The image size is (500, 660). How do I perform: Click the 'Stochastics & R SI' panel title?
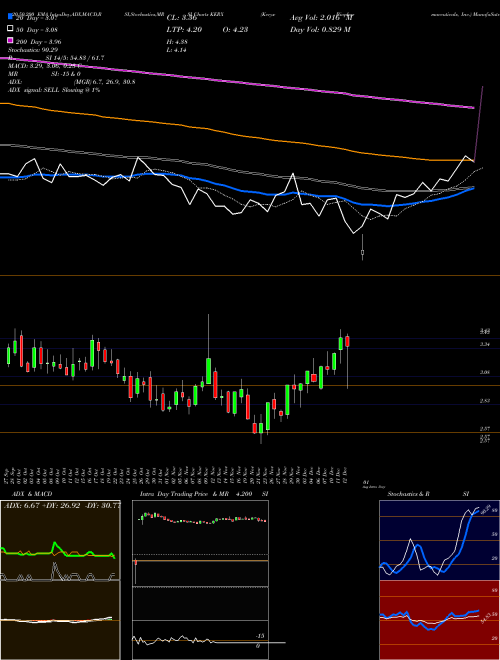(428, 494)
